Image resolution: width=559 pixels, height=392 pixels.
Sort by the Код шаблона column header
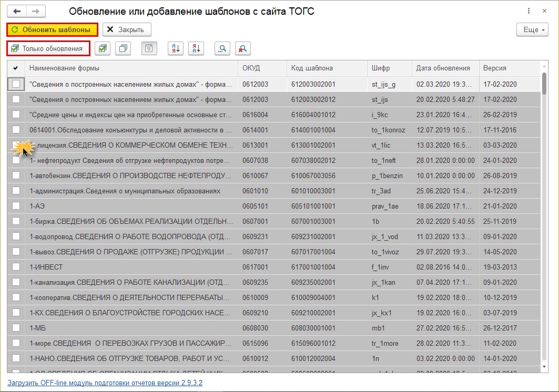(327, 68)
